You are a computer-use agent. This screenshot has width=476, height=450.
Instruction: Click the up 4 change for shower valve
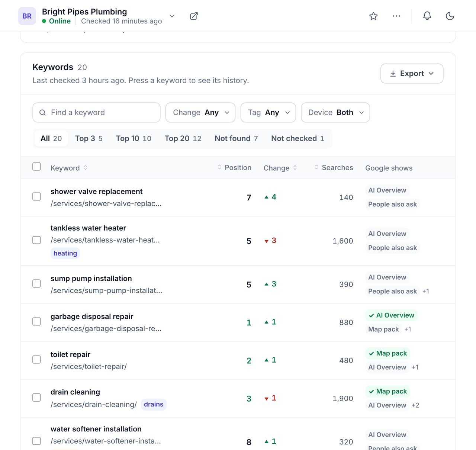click(270, 197)
